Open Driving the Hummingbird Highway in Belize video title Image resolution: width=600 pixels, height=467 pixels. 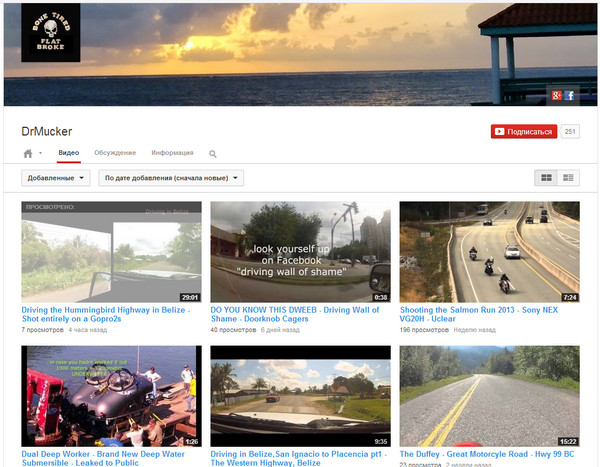pos(106,314)
